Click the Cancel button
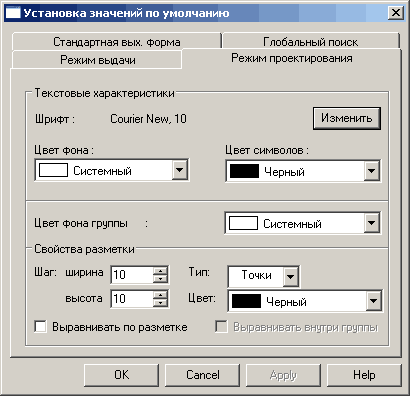Viewport: 410px width, 396px height. pyautogui.click(x=203, y=375)
